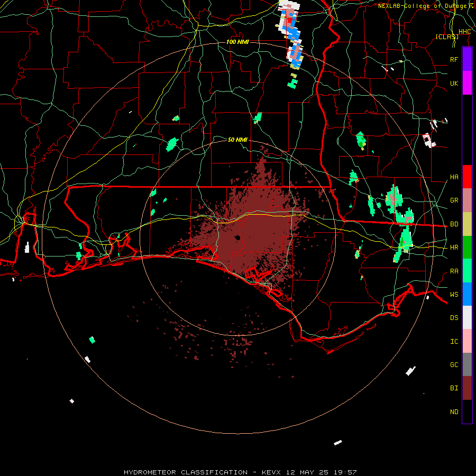Click the 100 NMI range ring label
The height and width of the screenshot is (476, 476).
(237, 42)
